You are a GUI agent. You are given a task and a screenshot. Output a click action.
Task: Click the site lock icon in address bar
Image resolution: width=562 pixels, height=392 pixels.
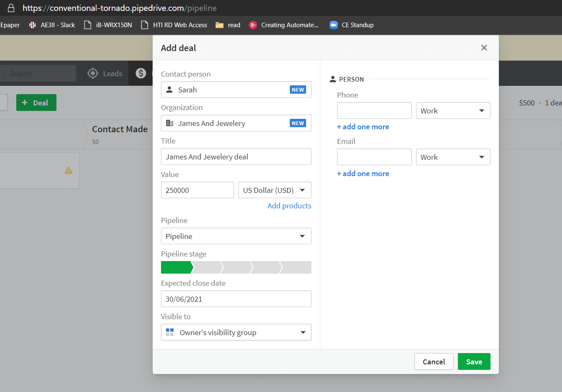tap(11, 8)
